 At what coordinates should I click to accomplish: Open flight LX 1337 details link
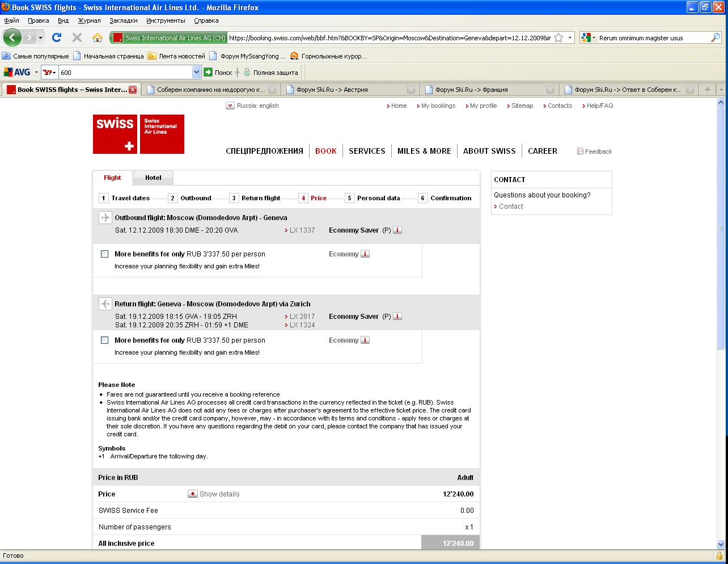[x=302, y=230]
